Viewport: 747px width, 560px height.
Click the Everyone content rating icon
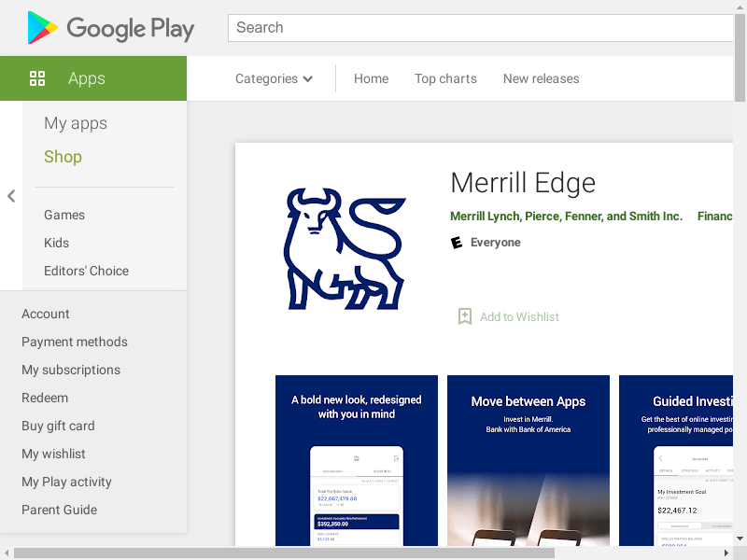(x=457, y=243)
